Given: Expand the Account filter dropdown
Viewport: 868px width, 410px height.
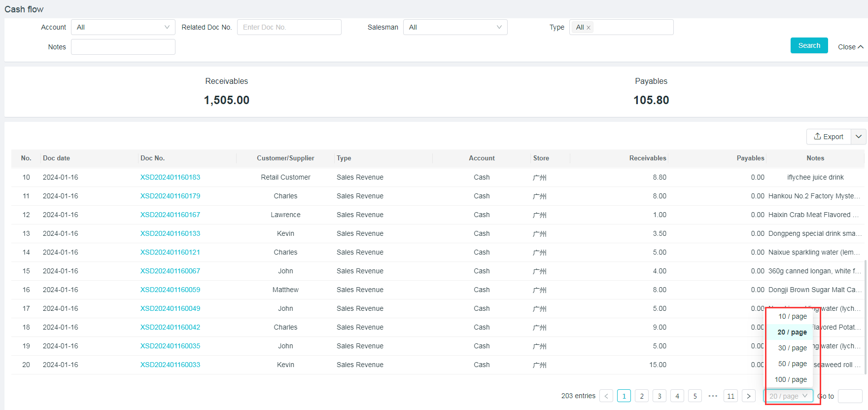Looking at the screenshot, I should (123, 27).
